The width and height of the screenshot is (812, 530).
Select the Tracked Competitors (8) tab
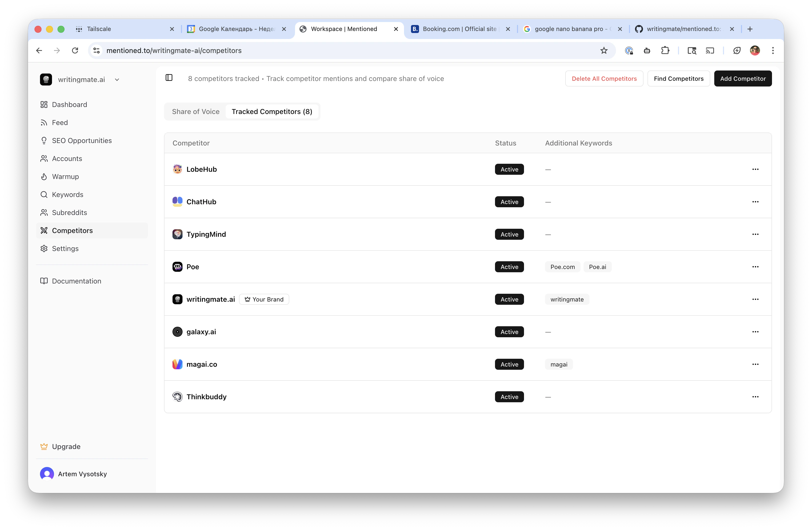click(271, 111)
